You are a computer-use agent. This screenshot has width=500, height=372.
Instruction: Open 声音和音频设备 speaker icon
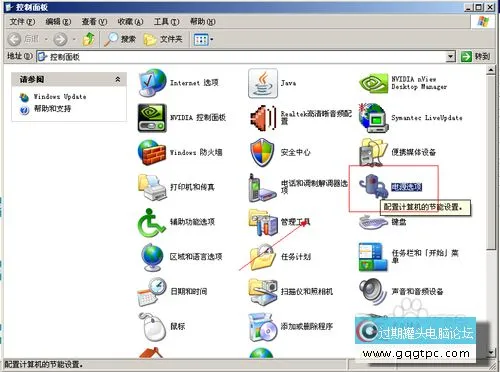pyautogui.click(x=373, y=292)
